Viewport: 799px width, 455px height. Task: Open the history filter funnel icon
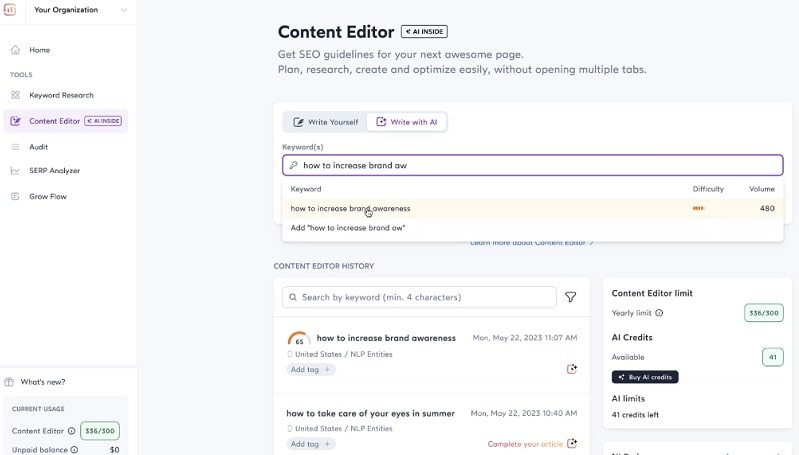point(571,297)
